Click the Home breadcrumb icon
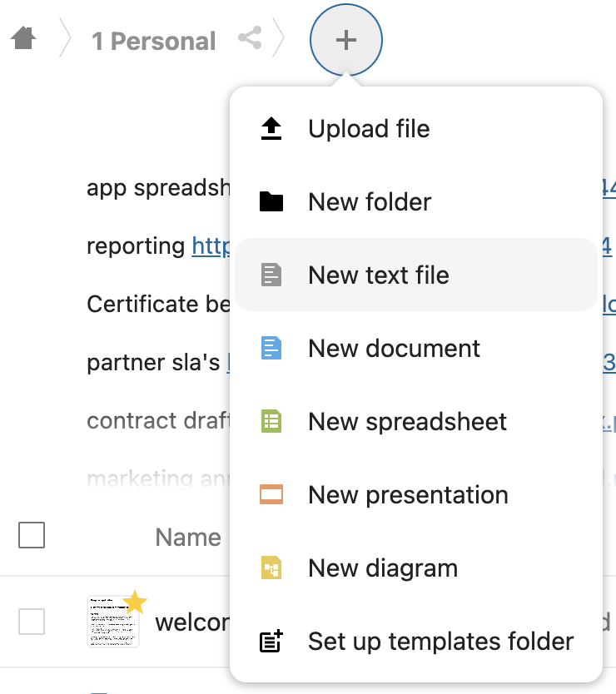 pyautogui.click(x=23, y=39)
